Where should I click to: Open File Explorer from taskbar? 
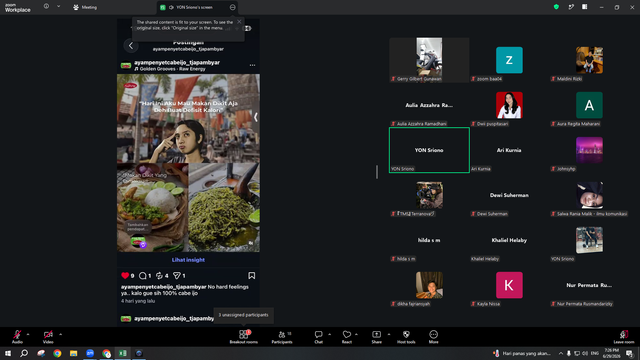[x=73, y=353]
